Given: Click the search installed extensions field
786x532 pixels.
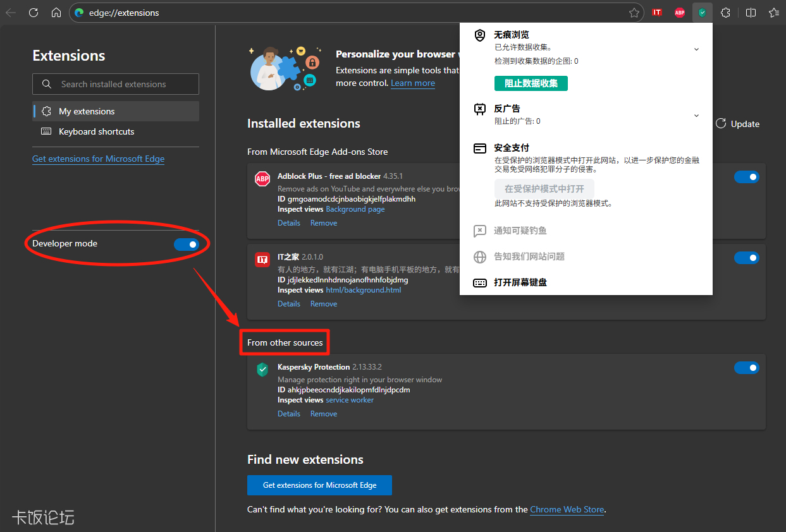Looking at the screenshot, I should 115,83.
